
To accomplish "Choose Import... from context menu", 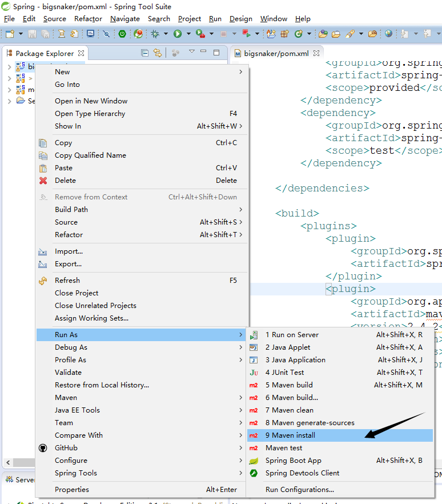I will coord(142,251).
